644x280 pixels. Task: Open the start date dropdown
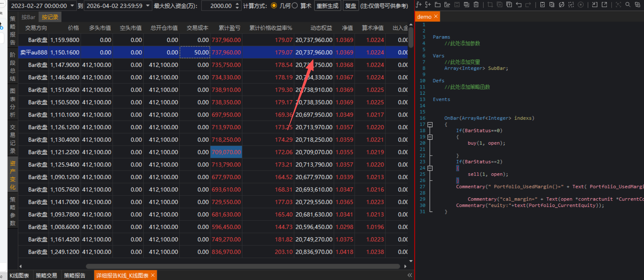click(x=72, y=6)
